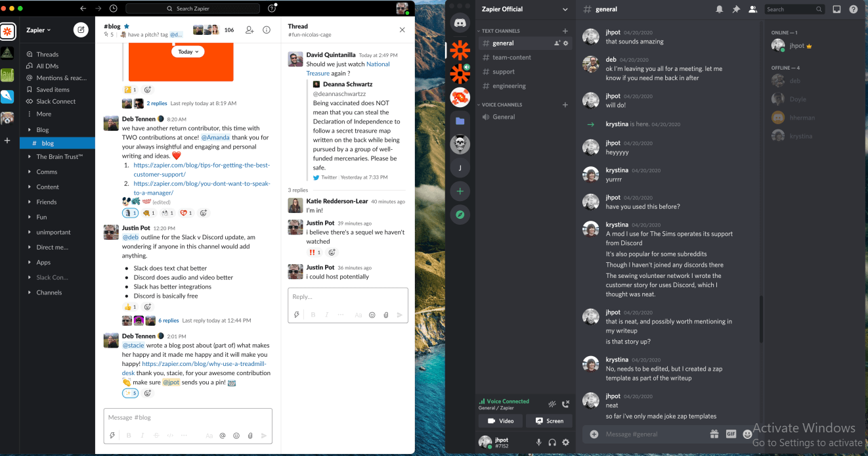Open Discord user settings gear
This screenshot has width=868, height=456.
pos(565,442)
